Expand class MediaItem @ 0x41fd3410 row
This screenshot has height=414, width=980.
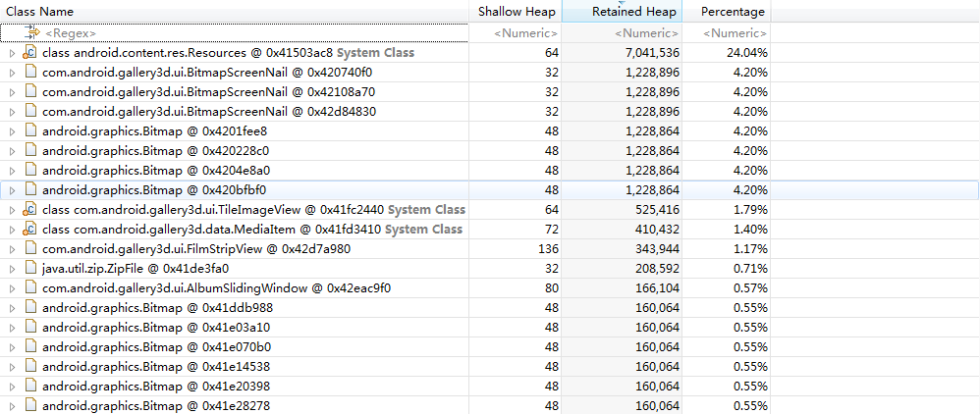(x=11, y=230)
